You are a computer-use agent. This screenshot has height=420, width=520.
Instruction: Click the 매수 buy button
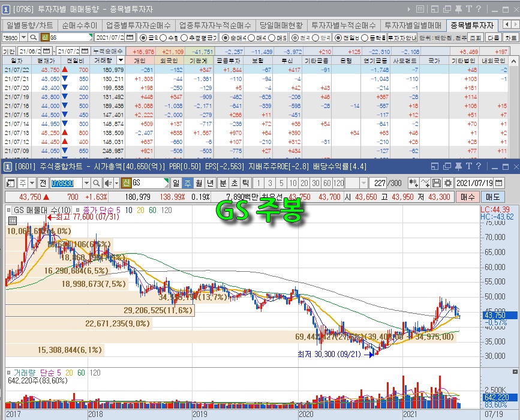[x=468, y=197]
